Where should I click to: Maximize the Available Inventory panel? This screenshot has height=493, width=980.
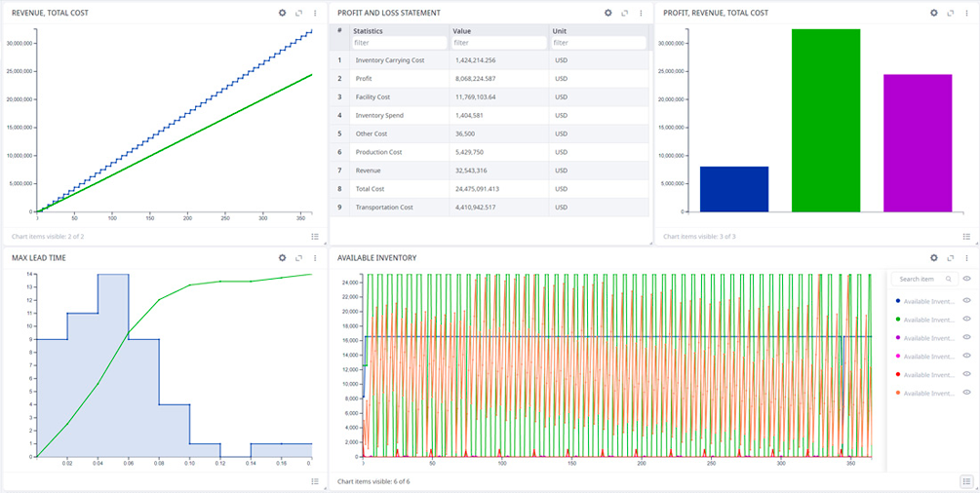click(x=951, y=257)
